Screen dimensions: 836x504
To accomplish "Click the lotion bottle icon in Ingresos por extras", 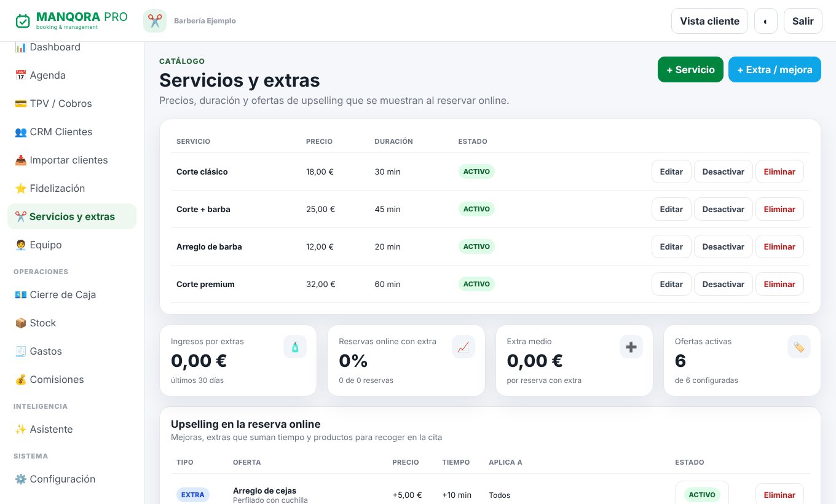I will (x=295, y=347).
